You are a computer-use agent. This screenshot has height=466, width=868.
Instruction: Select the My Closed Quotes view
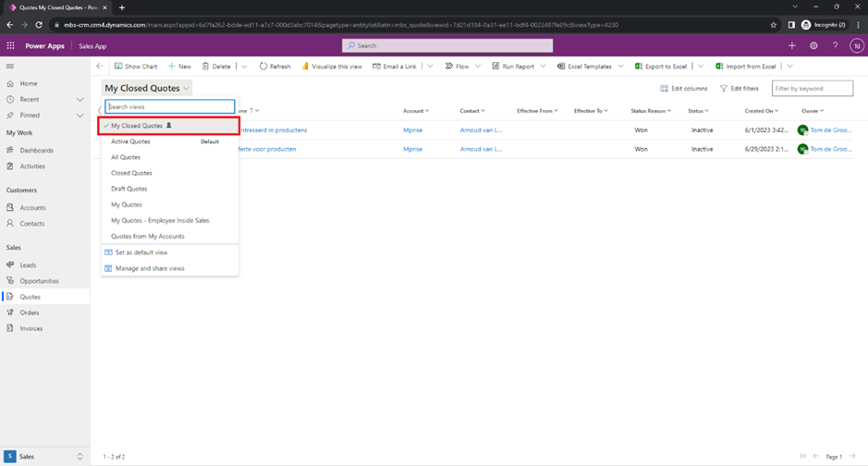[169, 126]
